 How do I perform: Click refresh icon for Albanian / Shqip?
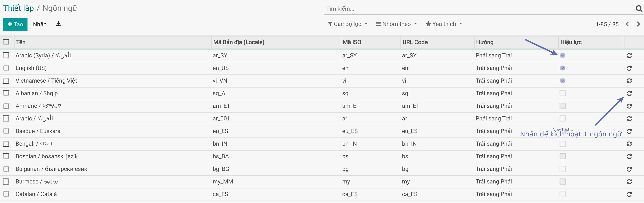click(x=629, y=93)
